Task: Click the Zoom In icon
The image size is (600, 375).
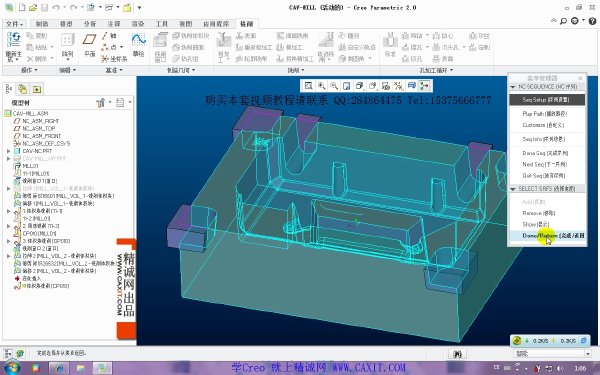Action: (x=321, y=86)
